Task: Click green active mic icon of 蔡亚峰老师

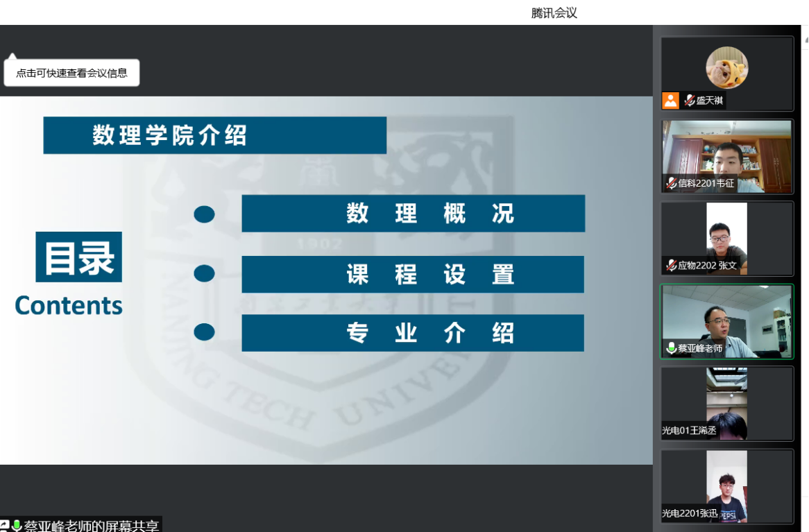Action: 671,348
